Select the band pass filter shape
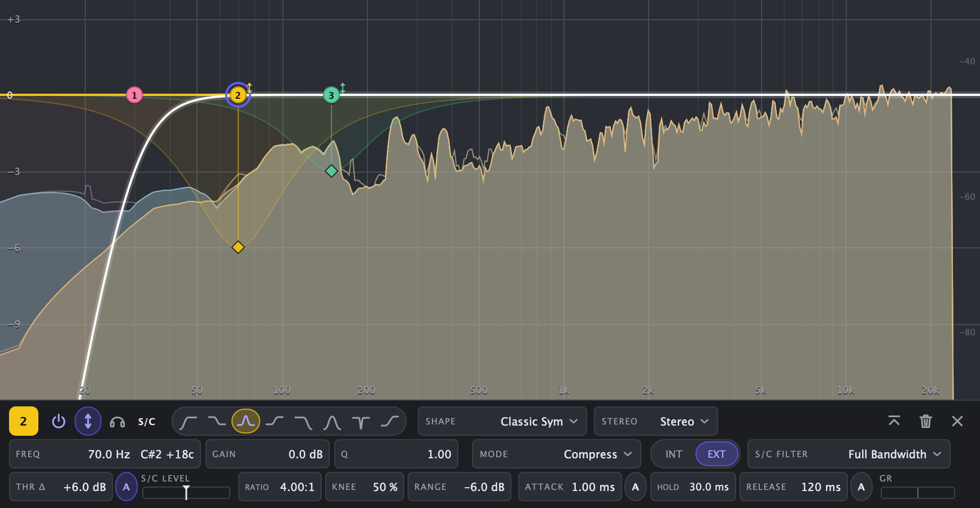 coord(332,422)
